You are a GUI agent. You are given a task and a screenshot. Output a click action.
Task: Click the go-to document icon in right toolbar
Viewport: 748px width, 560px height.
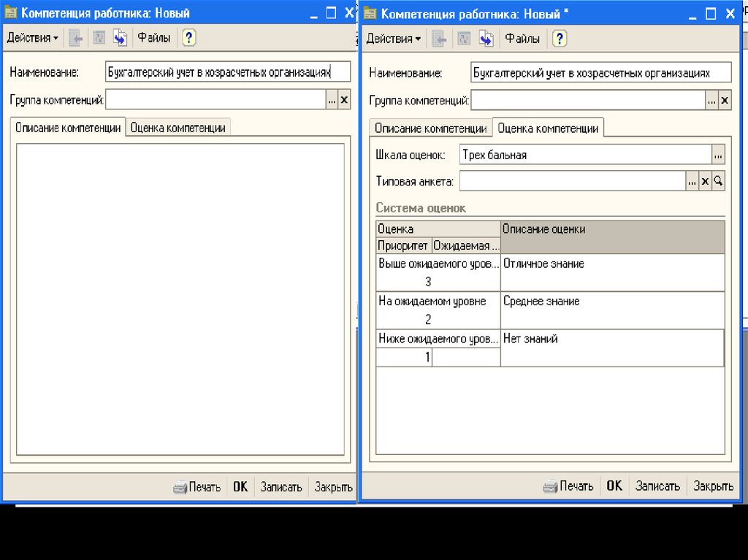486,39
